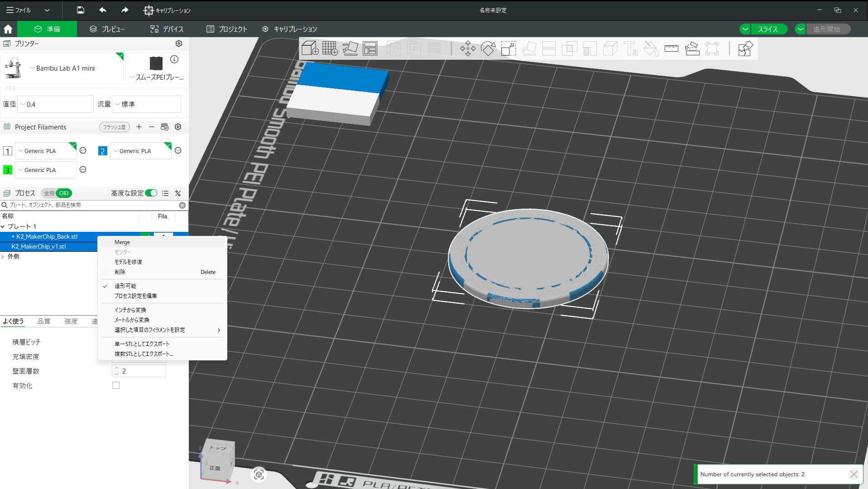Select the Color painting tool

[x=651, y=48]
